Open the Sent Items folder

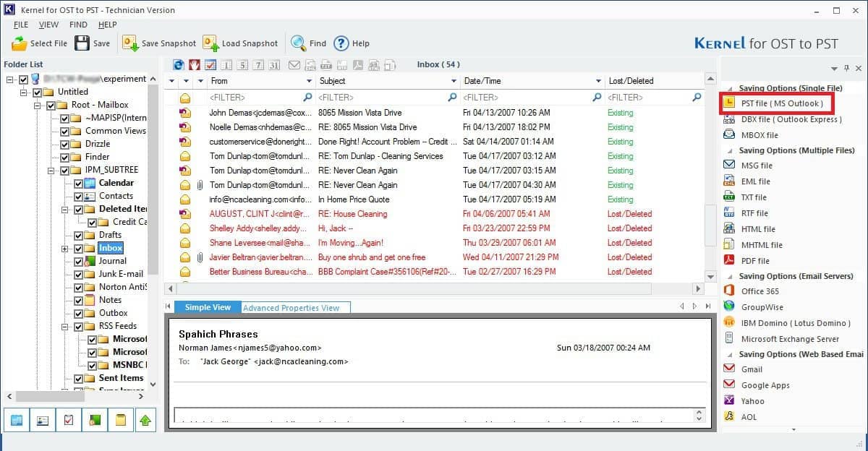(x=121, y=378)
